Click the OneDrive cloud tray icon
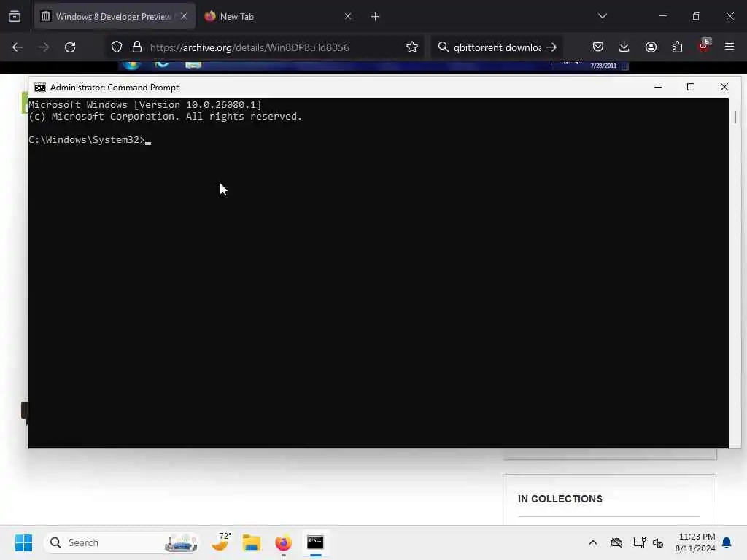The width and height of the screenshot is (747, 560). [x=616, y=542]
